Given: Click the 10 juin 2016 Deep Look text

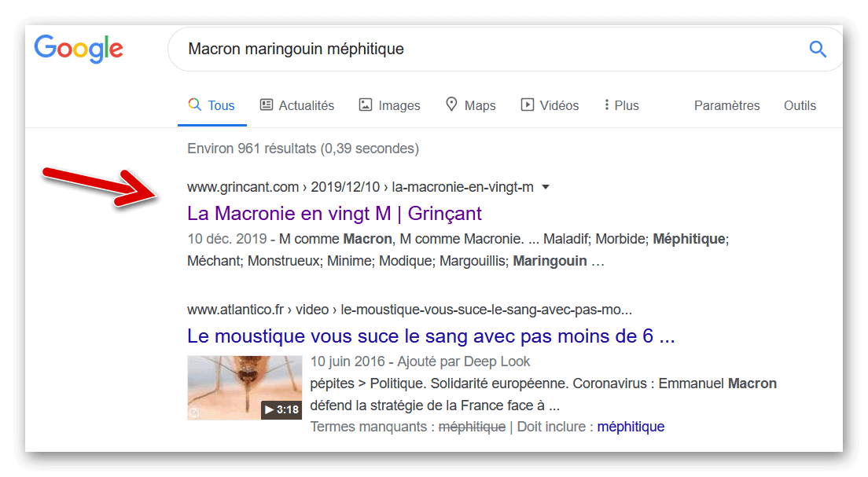Looking at the screenshot, I should pyautogui.click(x=420, y=361).
